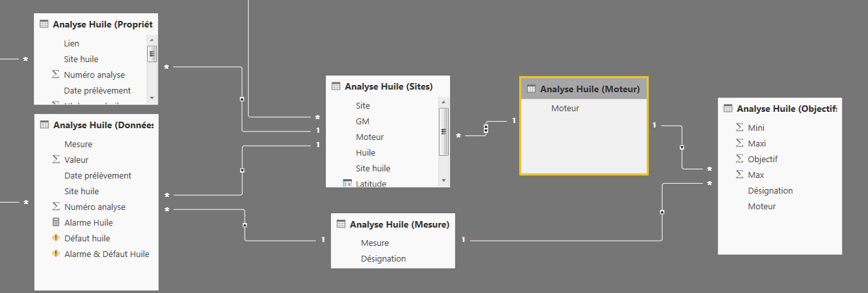Screen dimensions: 868x293
Task: Click the sigma icon beside Max
Action: click(x=740, y=175)
